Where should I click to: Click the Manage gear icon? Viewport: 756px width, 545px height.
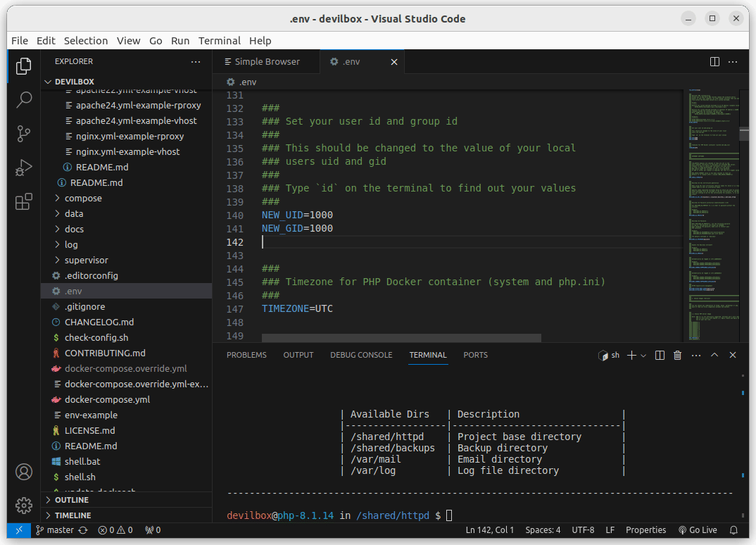pos(24,505)
